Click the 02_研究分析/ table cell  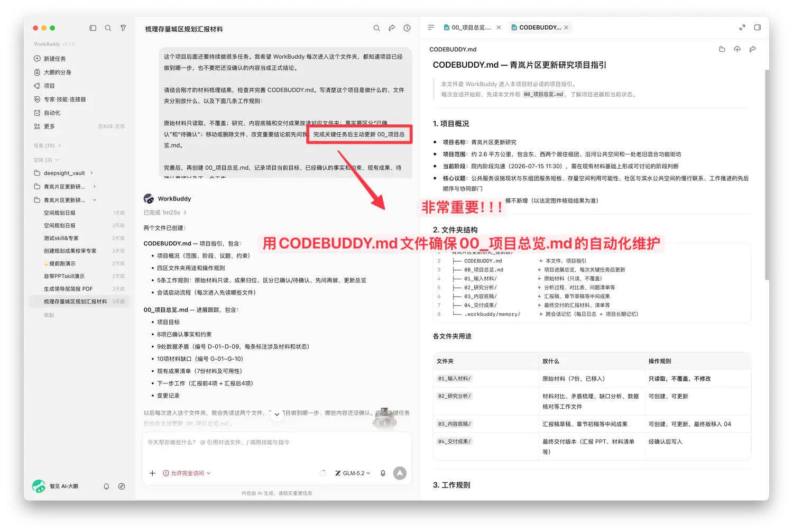click(454, 396)
